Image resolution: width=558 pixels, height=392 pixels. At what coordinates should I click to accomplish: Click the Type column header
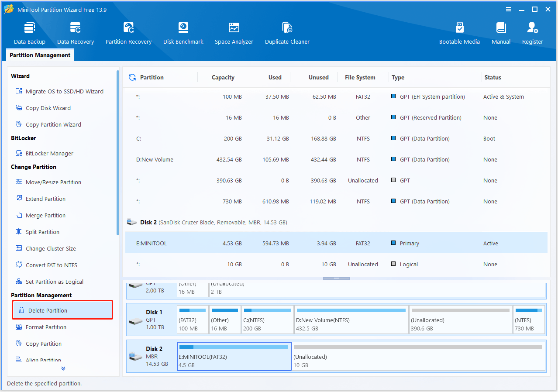[x=398, y=77]
